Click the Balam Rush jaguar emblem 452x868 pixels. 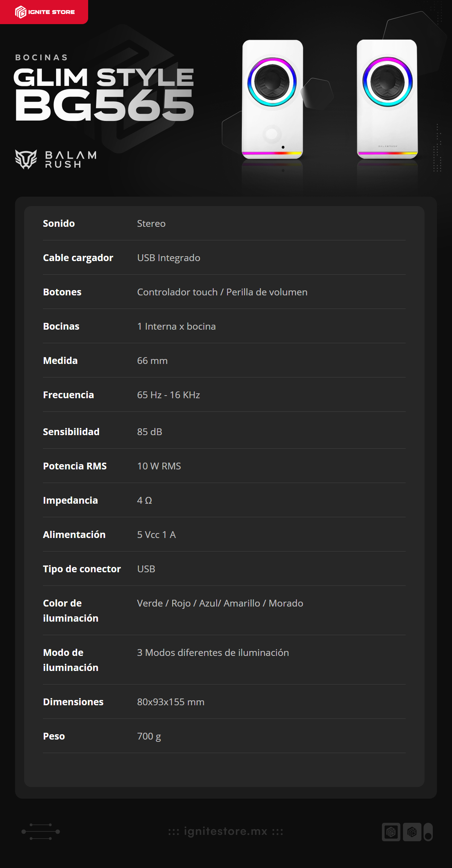26,159
